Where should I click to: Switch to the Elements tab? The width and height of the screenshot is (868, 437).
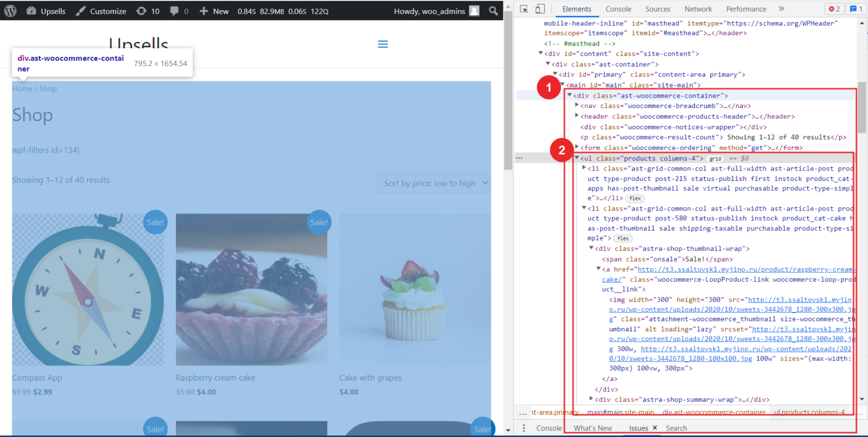coord(577,9)
